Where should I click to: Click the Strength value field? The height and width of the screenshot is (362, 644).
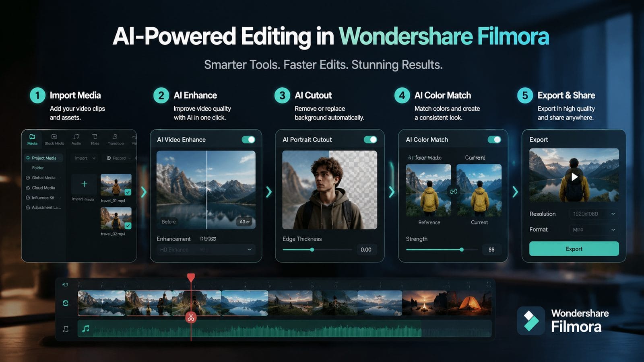(x=491, y=250)
